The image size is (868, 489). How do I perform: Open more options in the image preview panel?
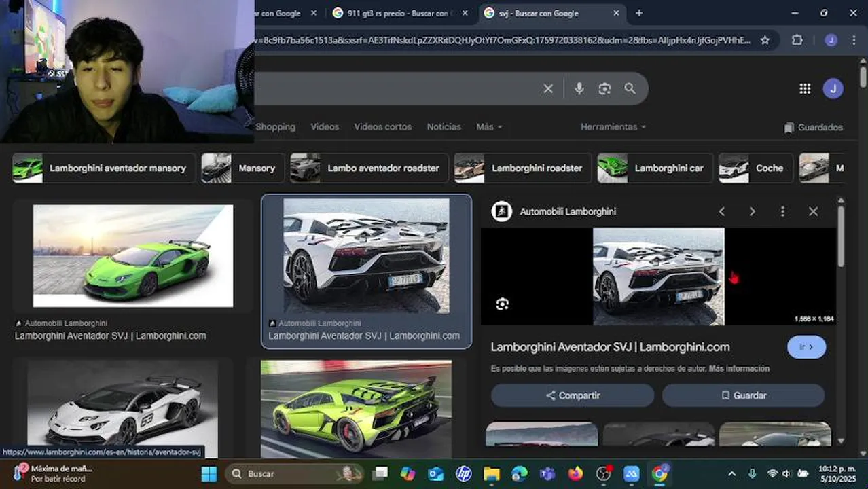click(x=782, y=211)
